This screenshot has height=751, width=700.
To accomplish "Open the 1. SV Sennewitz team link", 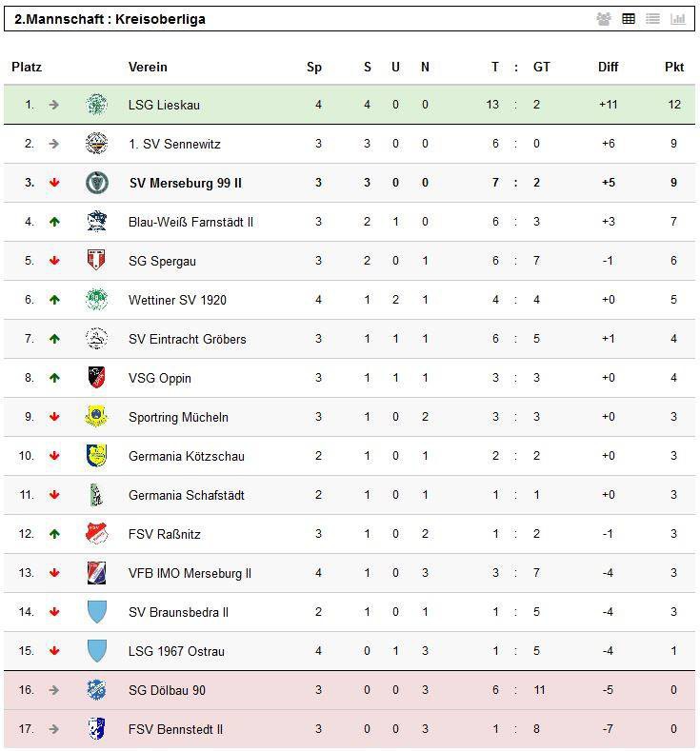I will point(174,144).
